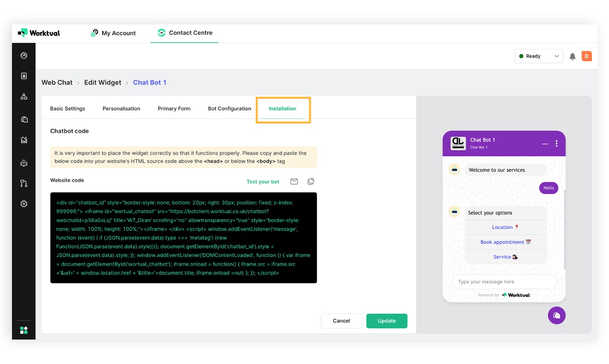The width and height of the screenshot is (609, 364).
Task: Open the settings gear in sidebar
Action: (24, 204)
